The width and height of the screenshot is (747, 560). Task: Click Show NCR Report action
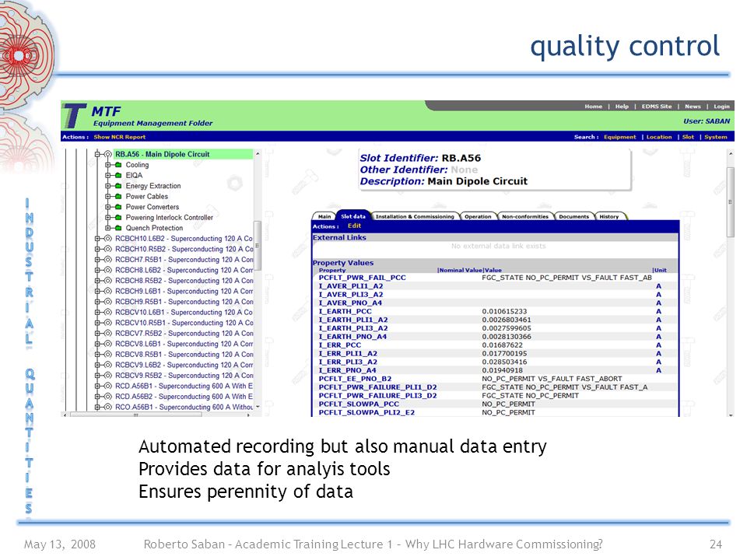click(120, 137)
